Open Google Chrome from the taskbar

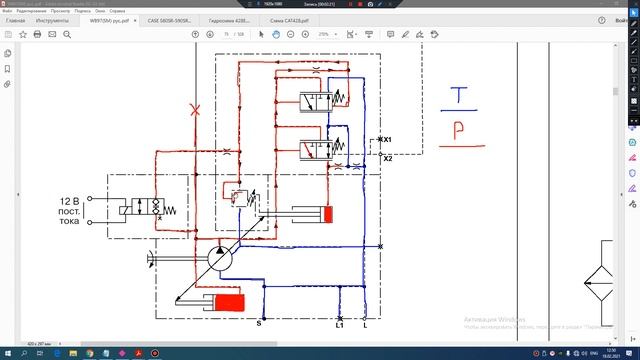(x=90, y=353)
